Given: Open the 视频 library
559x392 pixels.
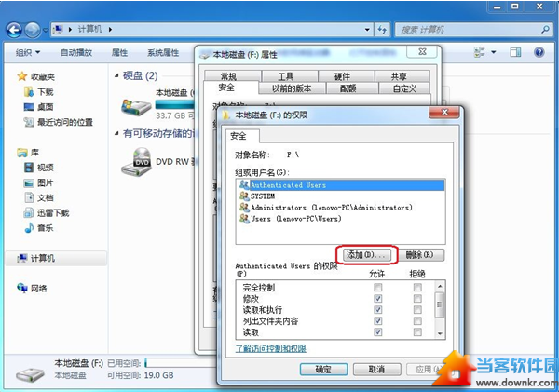Looking at the screenshot, I should coord(38,168).
